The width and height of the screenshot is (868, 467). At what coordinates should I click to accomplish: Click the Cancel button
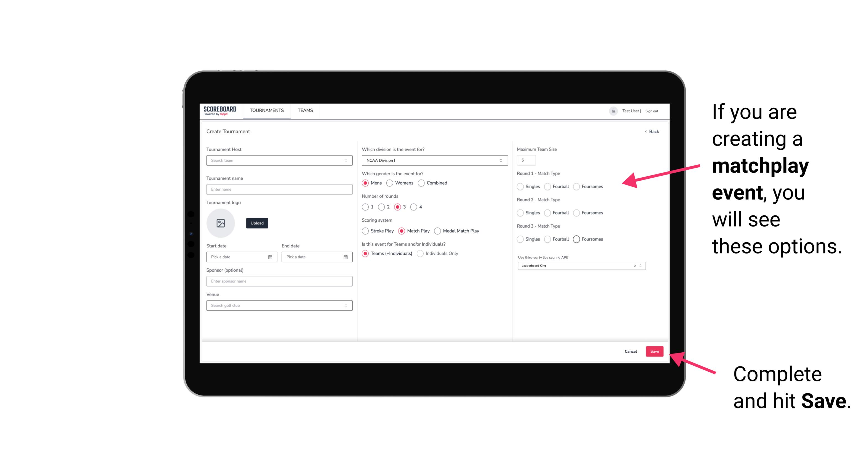coord(630,351)
